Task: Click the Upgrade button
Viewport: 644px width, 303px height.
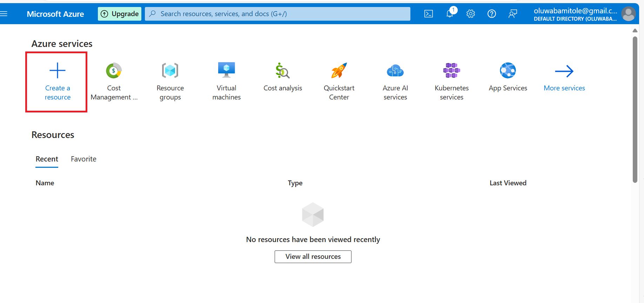Action: click(x=120, y=14)
